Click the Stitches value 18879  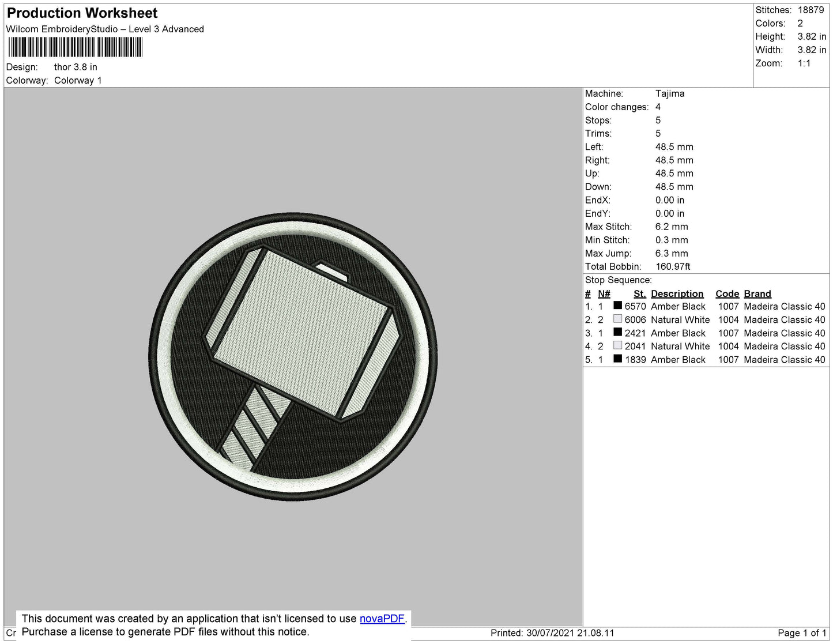point(811,10)
